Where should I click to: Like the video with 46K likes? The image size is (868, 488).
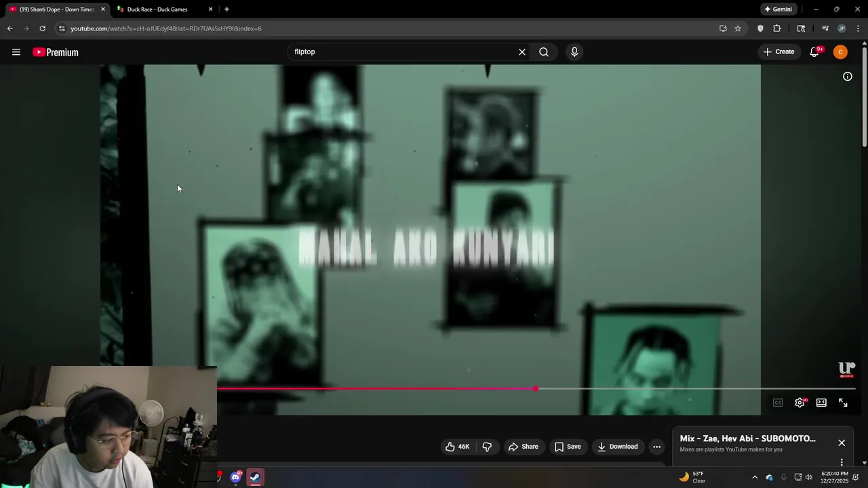(x=458, y=447)
